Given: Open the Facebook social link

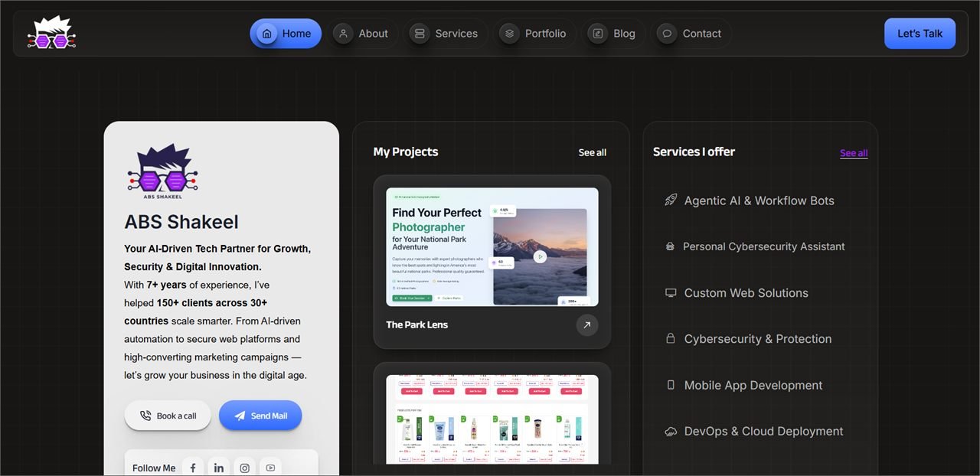Looking at the screenshot, I should tap(193, 468).
